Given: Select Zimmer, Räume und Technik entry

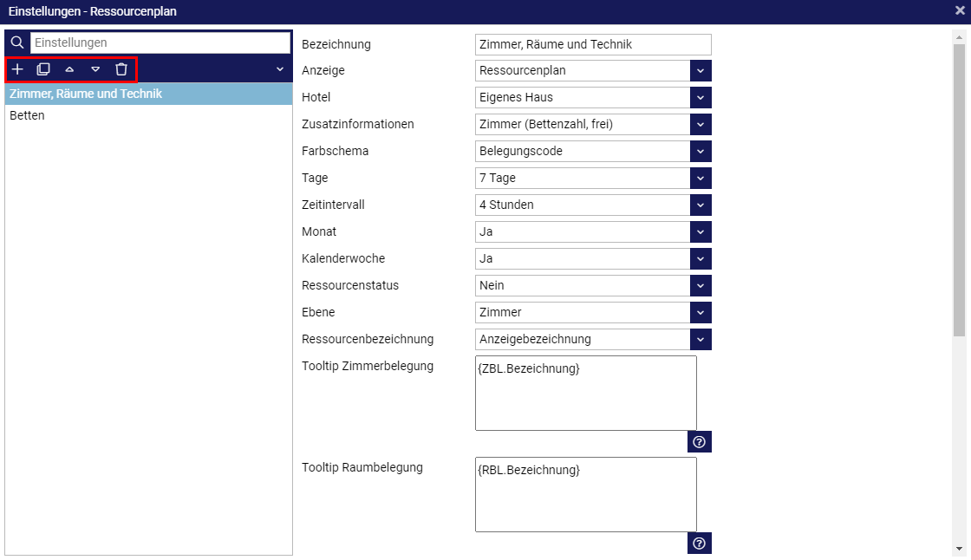Looking at the screenshot, I should [x=86, y=94].
